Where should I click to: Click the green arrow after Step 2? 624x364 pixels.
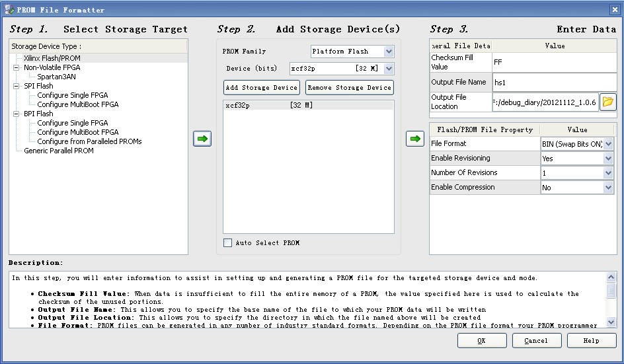[x=414, y=139]
